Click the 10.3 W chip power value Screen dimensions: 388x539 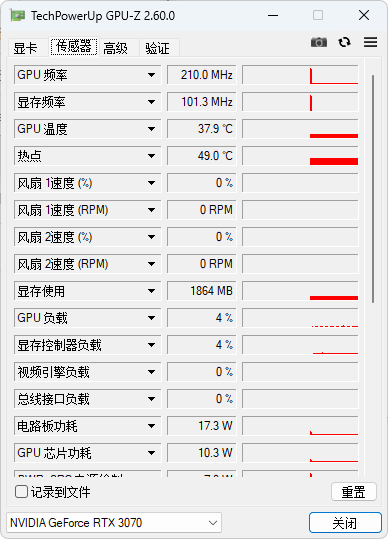click(202, 453)
